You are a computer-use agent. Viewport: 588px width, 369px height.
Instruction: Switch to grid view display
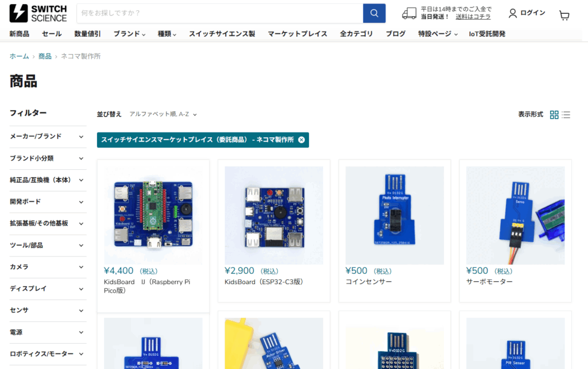point(554,115)
